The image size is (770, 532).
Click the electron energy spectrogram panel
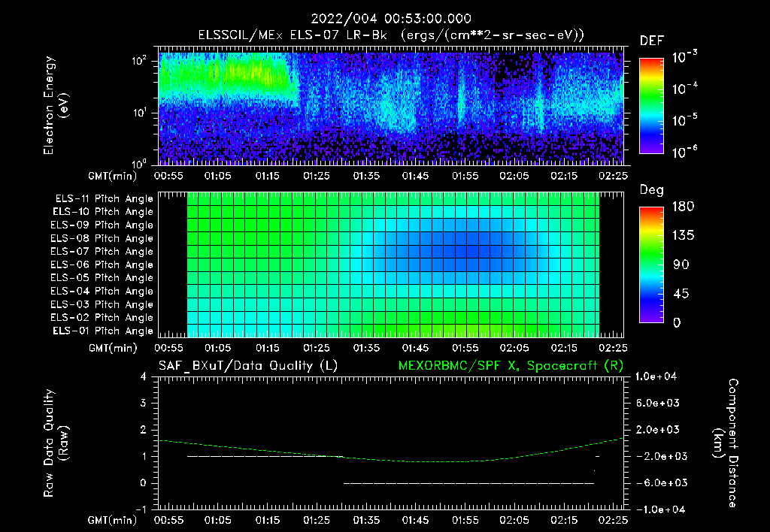391,106
